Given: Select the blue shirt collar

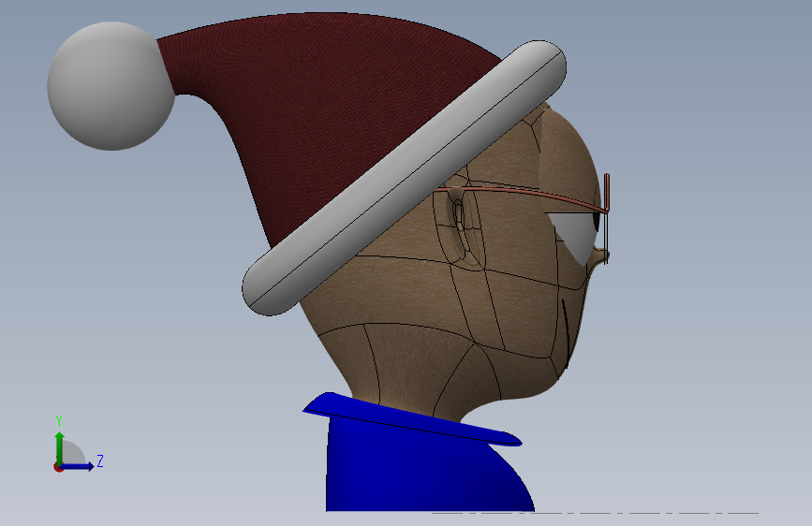Looking at the screenshot, I should tap(412, 418).
